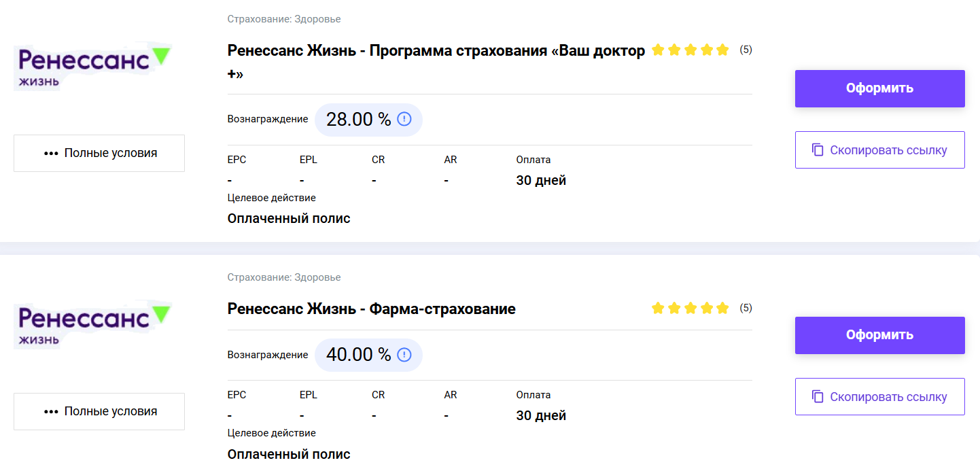
Task: Click star rating of Фарма-страхование offer
Action: [690, 309]
